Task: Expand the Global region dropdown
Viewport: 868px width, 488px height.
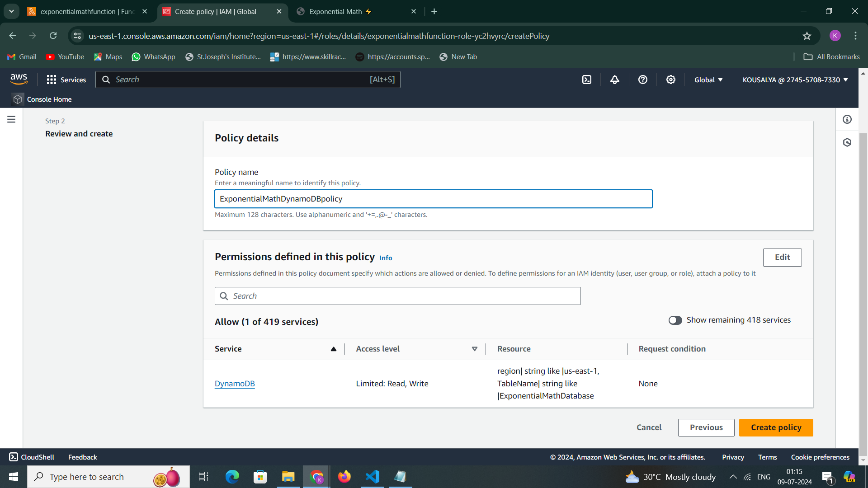Action: 708,80
